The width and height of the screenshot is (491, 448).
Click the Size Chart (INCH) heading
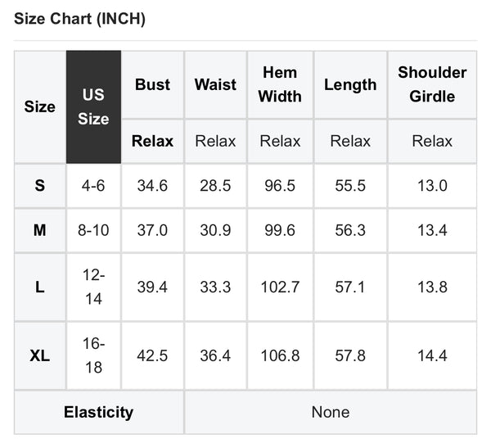tap(80, 19)
